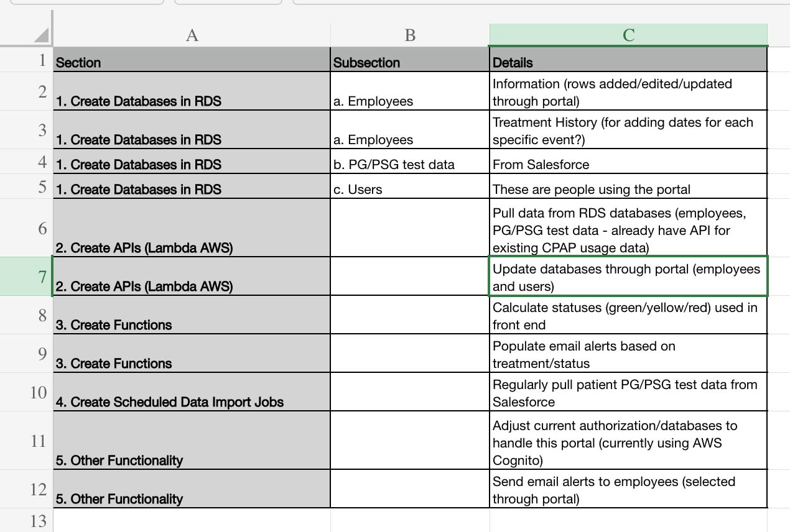Click the 'Pull data from RDS databases' cell
The height and width of the screenshot is (532, 790).
(628, 230)
